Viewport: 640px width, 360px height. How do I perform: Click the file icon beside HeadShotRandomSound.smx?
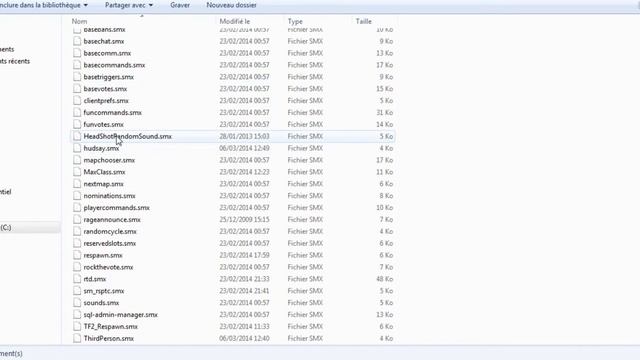(x=77, y=136)
